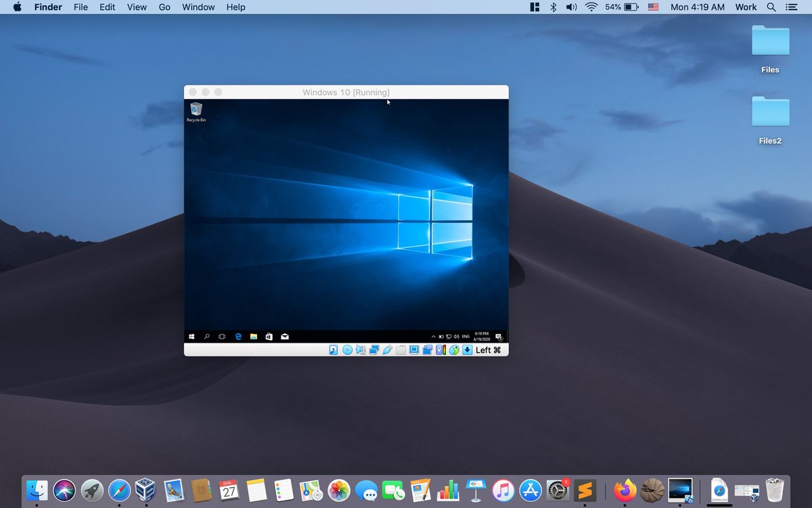
Task: Click the VirtualBox USB devices indicator
Action: point(388,350)
